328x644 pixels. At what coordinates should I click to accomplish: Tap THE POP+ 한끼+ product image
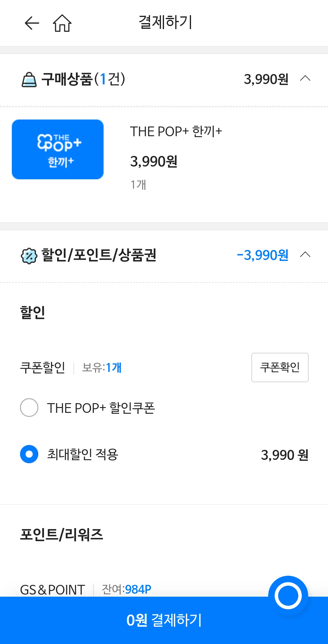pos(58,149)
